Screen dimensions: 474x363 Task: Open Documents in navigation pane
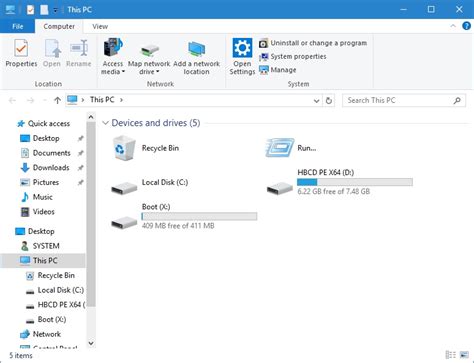(x=46, y=153)
